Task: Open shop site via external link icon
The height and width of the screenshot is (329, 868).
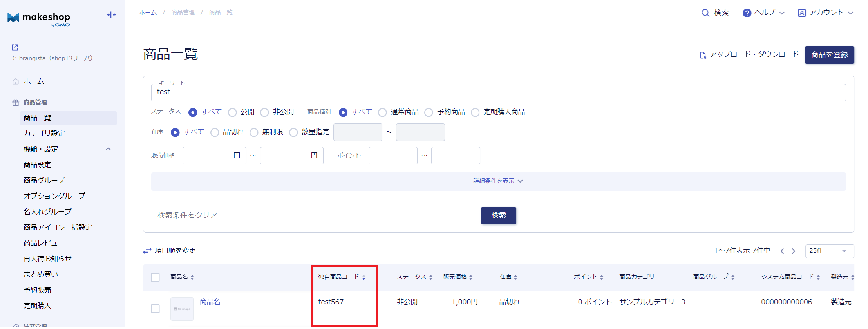Action: pos(15,47)
